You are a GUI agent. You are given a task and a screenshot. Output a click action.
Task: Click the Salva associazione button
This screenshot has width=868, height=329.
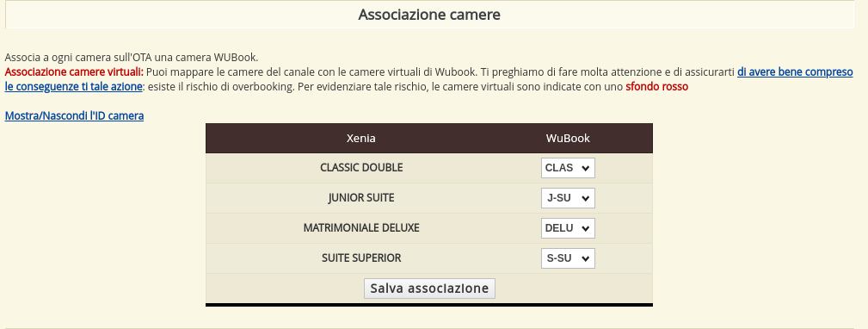(x=429, y=288)
